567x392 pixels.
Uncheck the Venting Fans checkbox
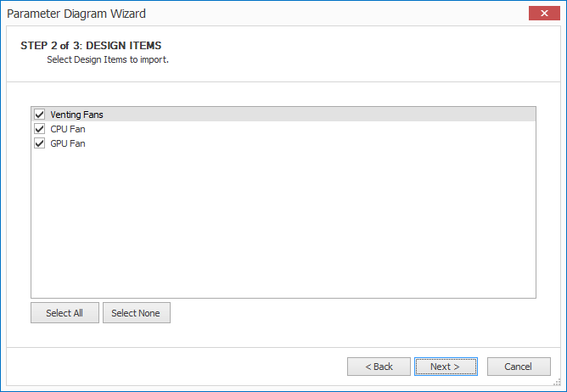pos(39,115)
